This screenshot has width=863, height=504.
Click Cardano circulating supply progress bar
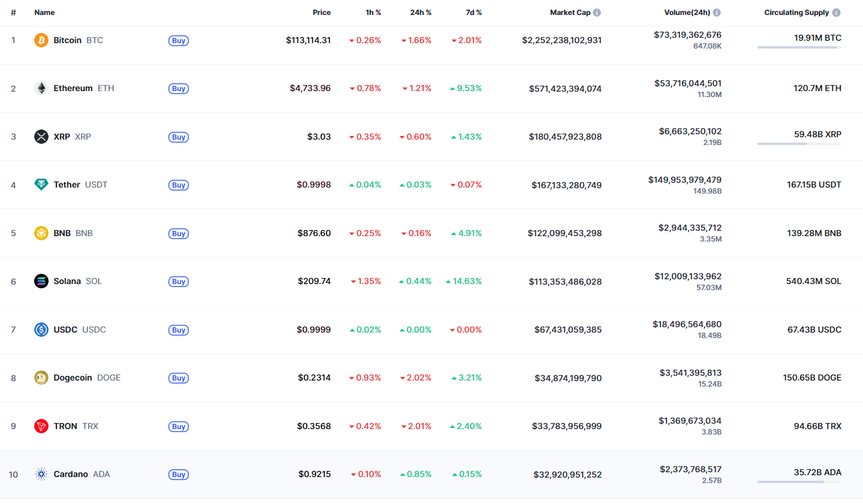click(799, 481)
